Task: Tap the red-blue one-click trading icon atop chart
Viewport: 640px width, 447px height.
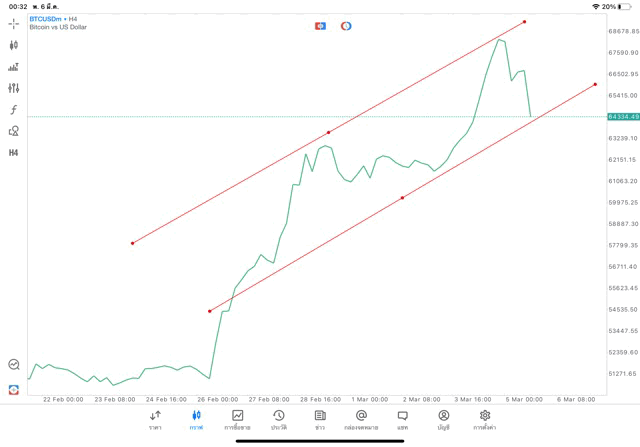Action: tap(320, 25)
